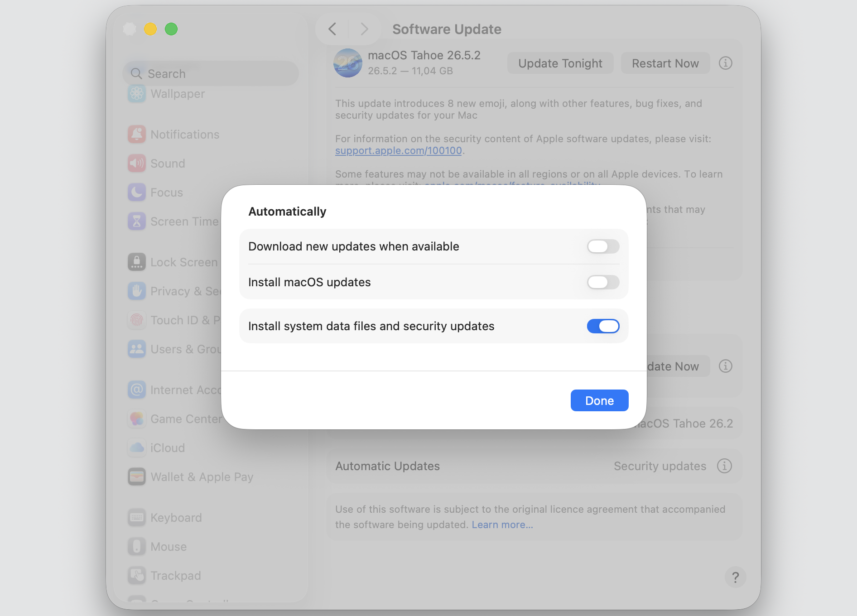Turn on Download new updates when available
This screenshot has height=616, width=857.
[603, 246]
